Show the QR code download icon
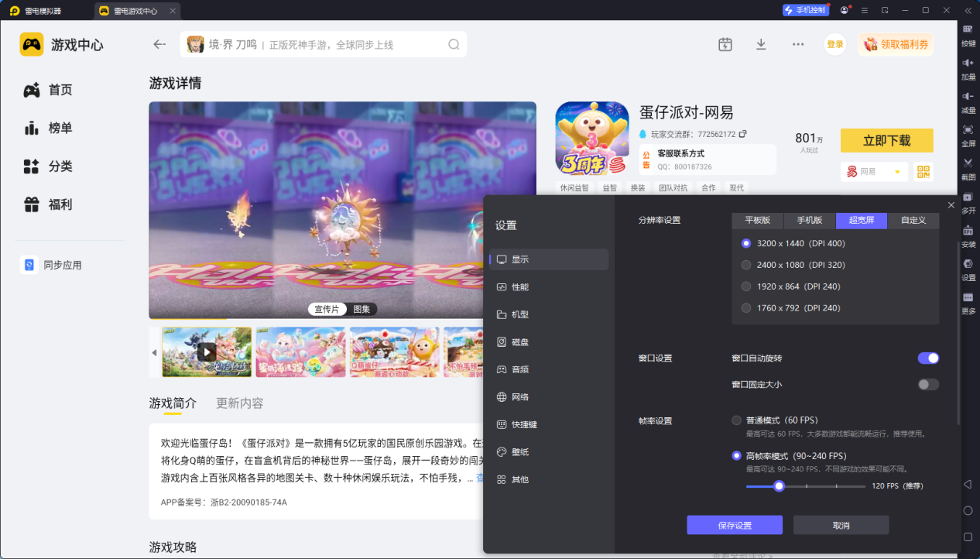980x559 pixels. click(x=923, y=171)
